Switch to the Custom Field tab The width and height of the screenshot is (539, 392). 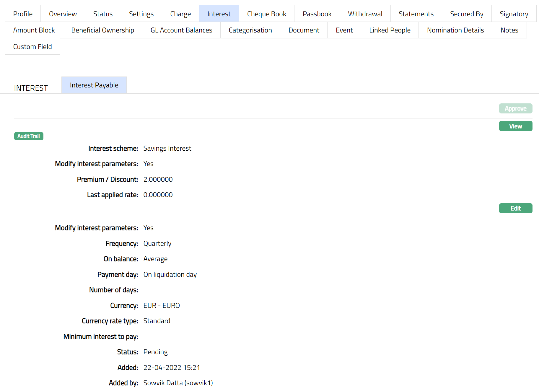32,47
